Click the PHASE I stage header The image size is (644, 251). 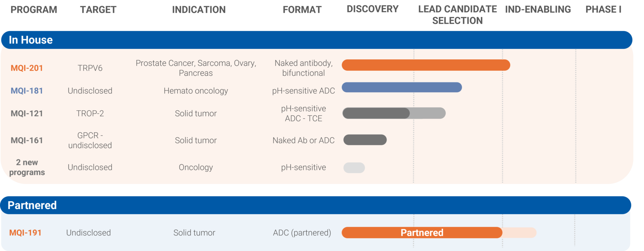[603, 9]
